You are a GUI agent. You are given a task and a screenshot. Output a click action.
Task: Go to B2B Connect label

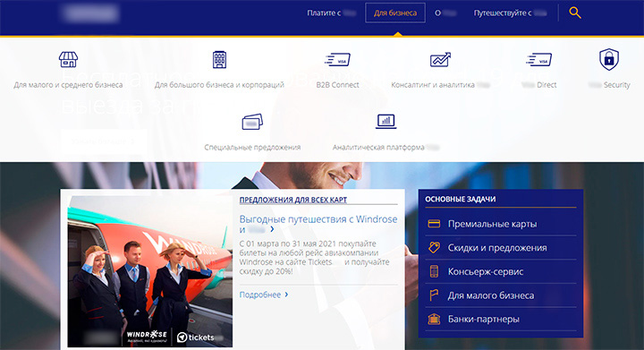(x=337, y=85)
